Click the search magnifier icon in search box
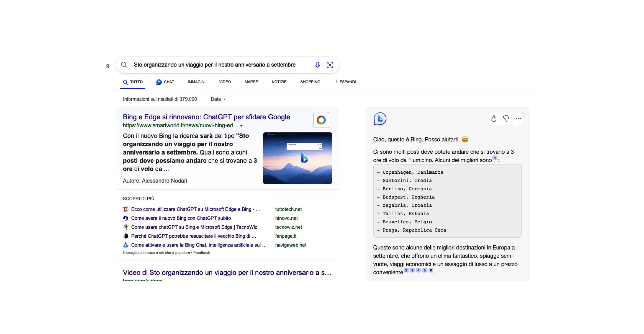The height and width of the screenshot is (334, 644). [x=124, y=65]
